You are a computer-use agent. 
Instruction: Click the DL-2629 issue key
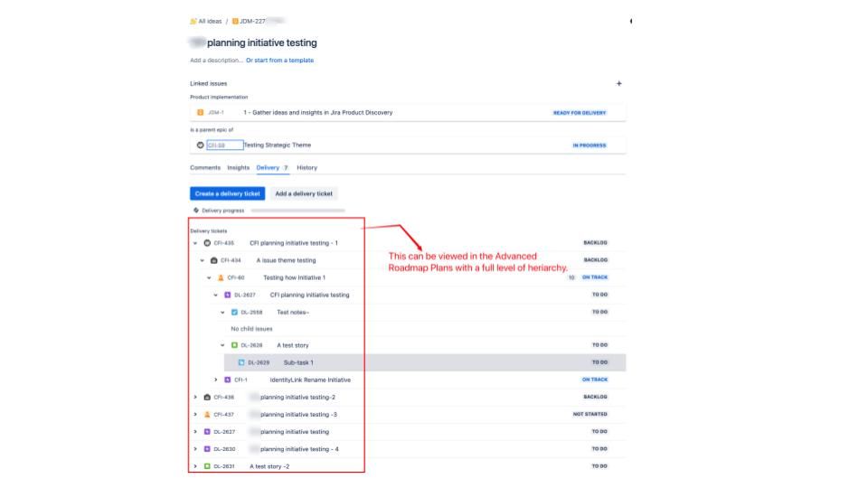coord(259,363)
